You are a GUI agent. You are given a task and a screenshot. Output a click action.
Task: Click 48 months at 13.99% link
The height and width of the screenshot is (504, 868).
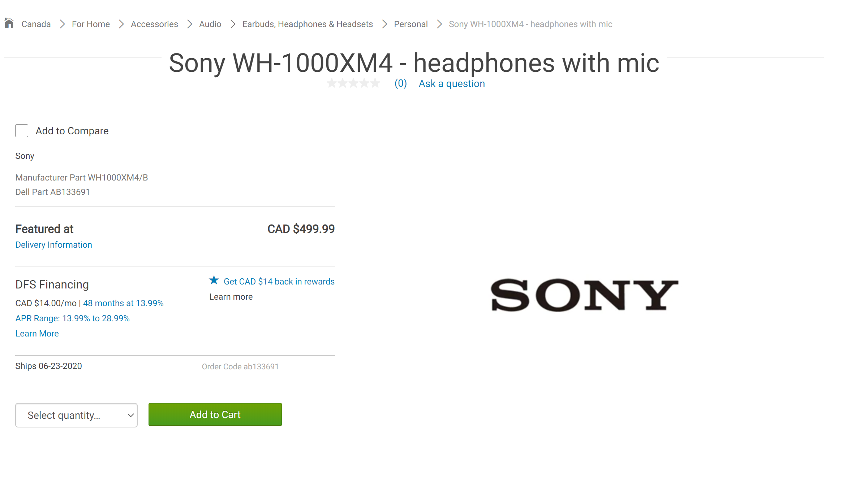click(x=123, y=303)
